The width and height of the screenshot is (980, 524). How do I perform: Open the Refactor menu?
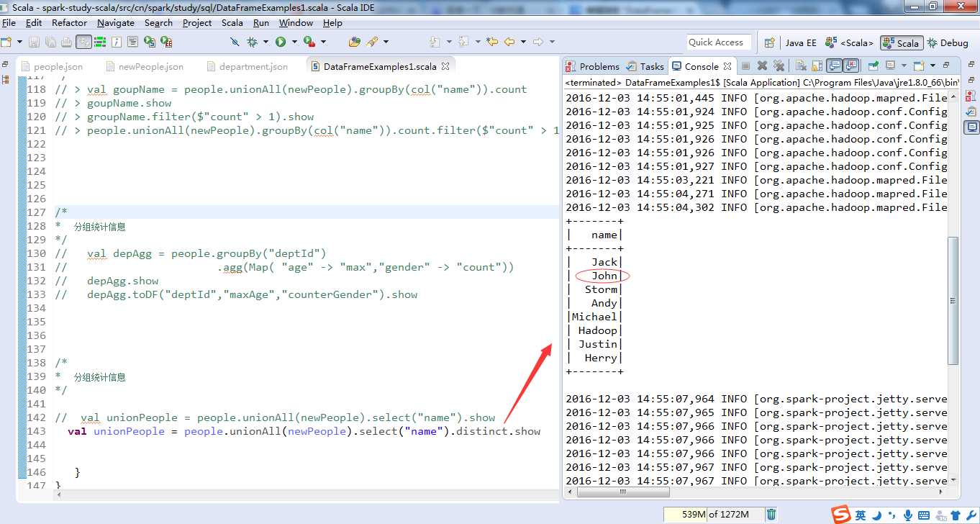click(69, 22)
